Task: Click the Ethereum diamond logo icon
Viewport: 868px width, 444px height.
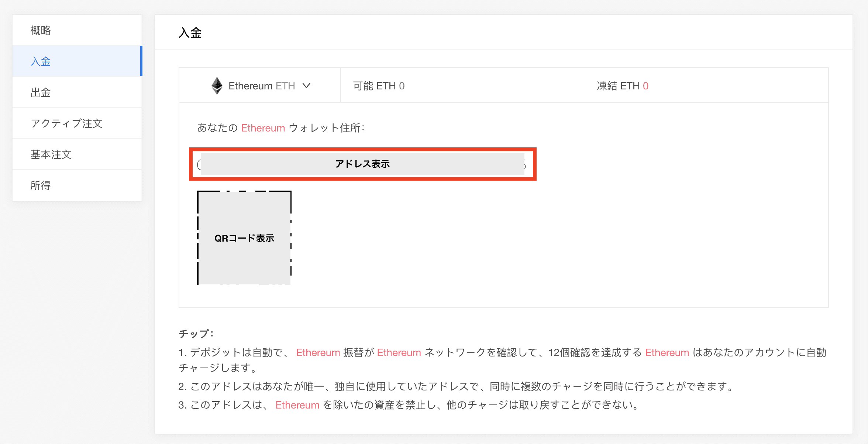Action: click(217, 86)
